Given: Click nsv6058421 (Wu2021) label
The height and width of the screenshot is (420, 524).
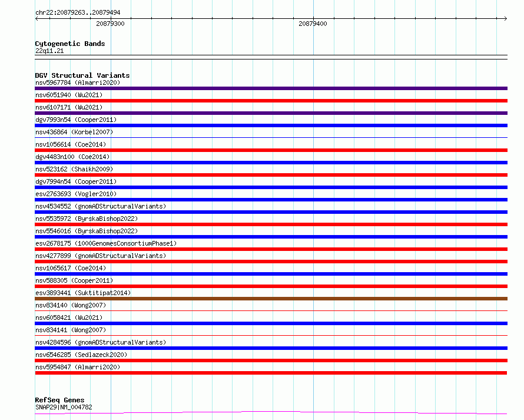Looking at the screenshot, I should [69, 318].
